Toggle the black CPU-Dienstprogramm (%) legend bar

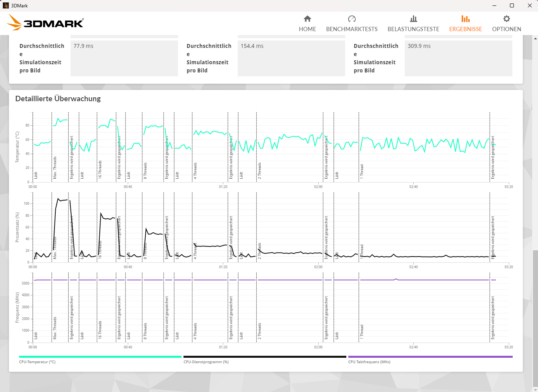point(265,357)
